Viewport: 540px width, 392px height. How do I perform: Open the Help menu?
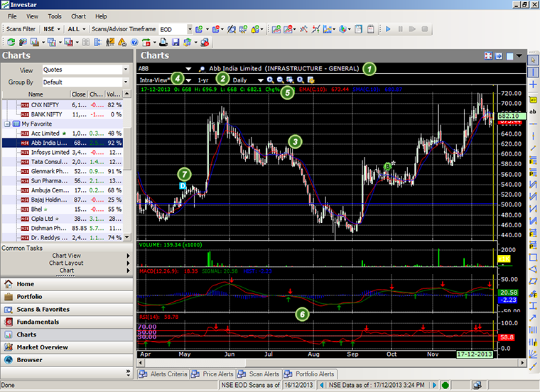(101, 16)
